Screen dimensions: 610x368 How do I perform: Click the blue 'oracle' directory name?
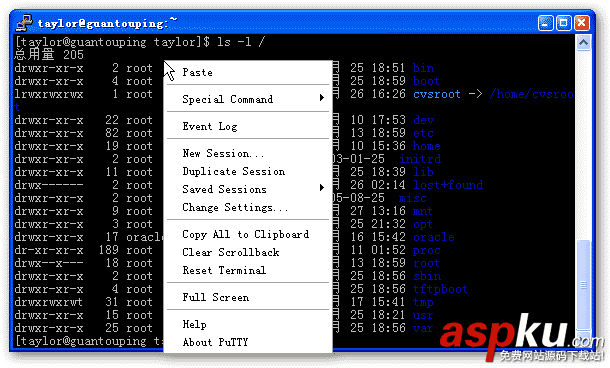point(433,237)
